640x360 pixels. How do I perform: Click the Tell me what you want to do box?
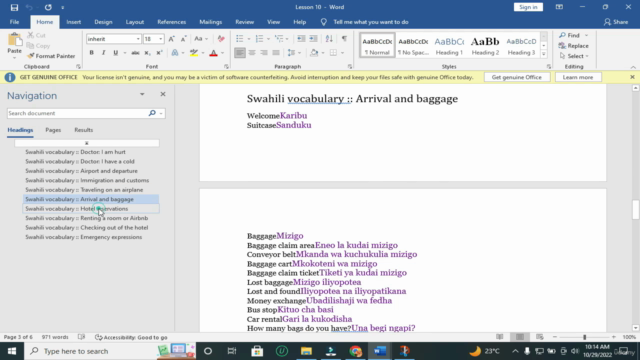point(371,22)
